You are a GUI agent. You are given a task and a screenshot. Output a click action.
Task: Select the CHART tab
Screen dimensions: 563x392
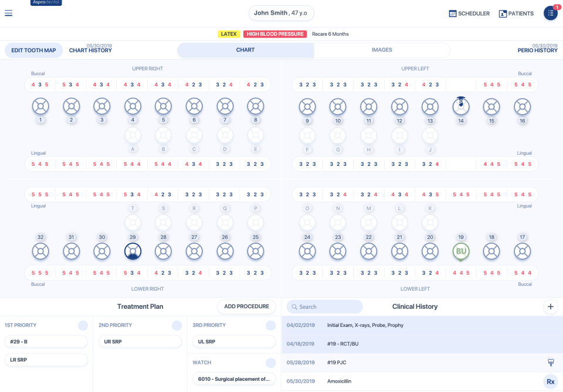246,50
